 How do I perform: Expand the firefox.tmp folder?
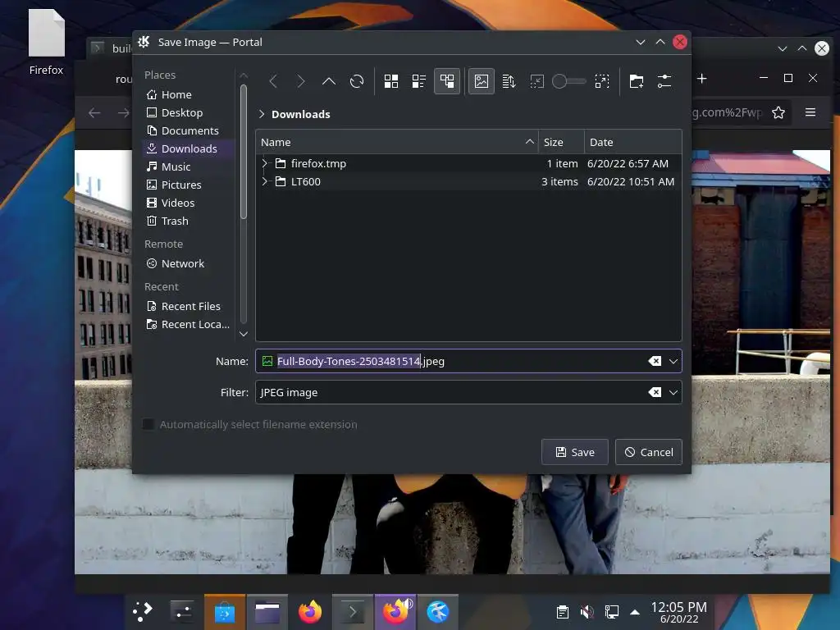click(265, 163)
